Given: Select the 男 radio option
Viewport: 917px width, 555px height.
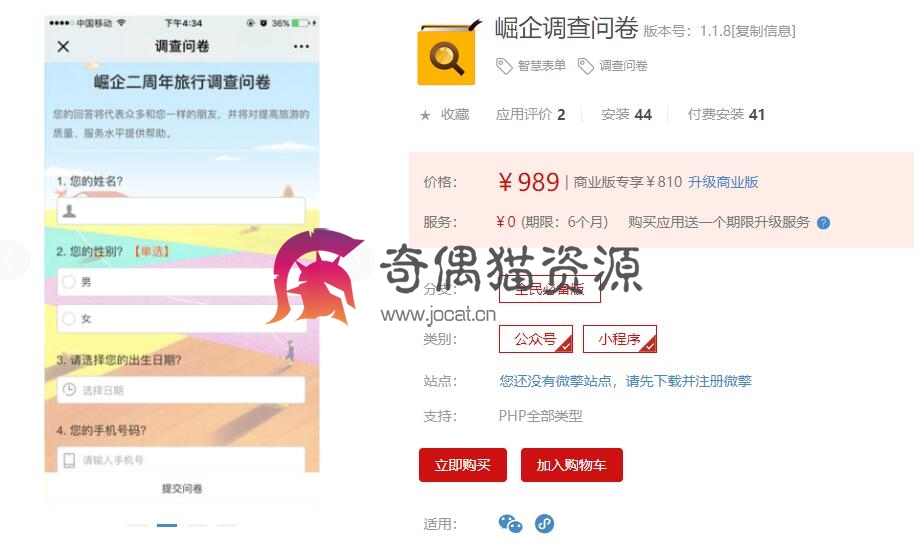Looking at the screenshot, I should pos(69,282).
